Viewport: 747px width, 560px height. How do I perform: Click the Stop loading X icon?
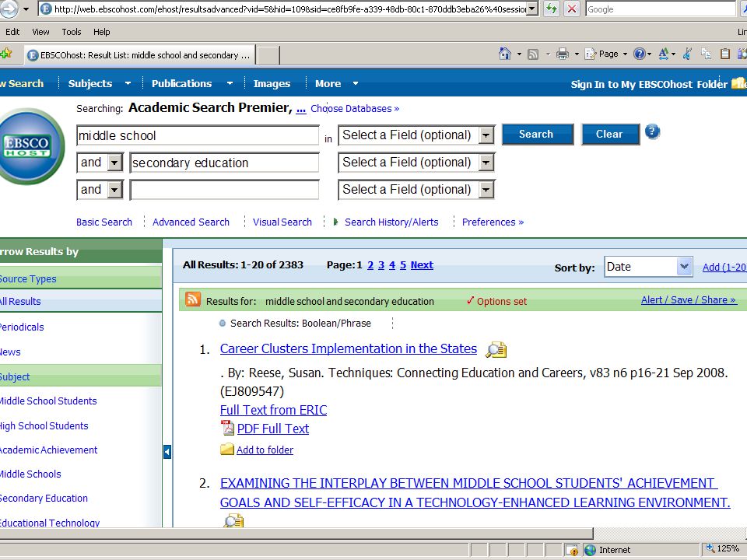coord(572,9)
